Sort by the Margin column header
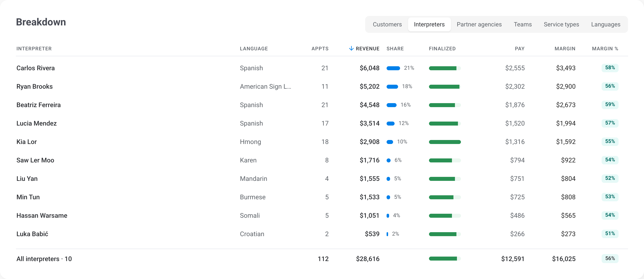 coord(565,49)
